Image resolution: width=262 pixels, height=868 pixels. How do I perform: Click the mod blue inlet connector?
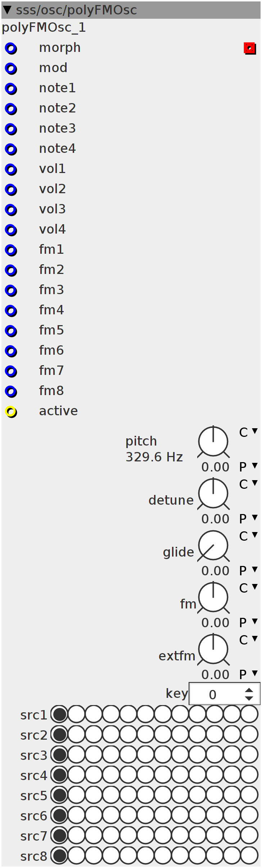point(11,68)
